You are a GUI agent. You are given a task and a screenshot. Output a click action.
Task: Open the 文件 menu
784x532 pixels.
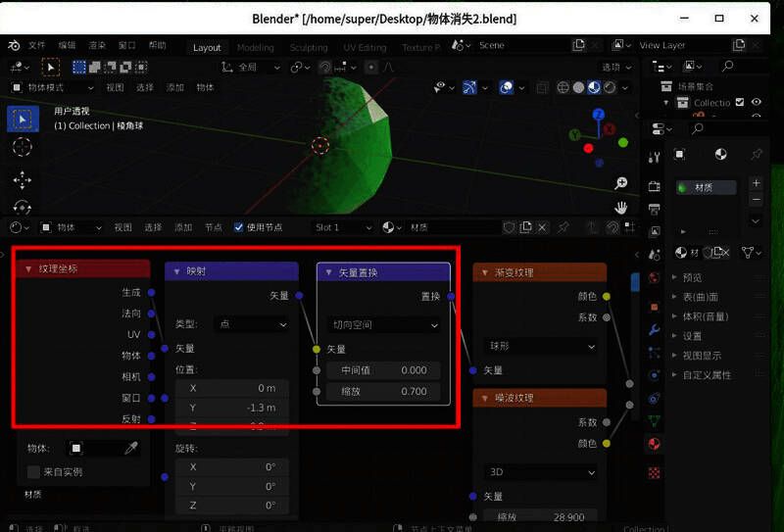37,45
